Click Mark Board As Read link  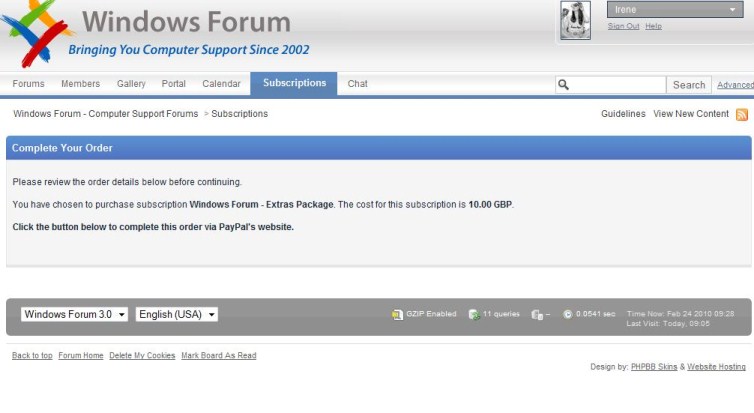(219, 356)
